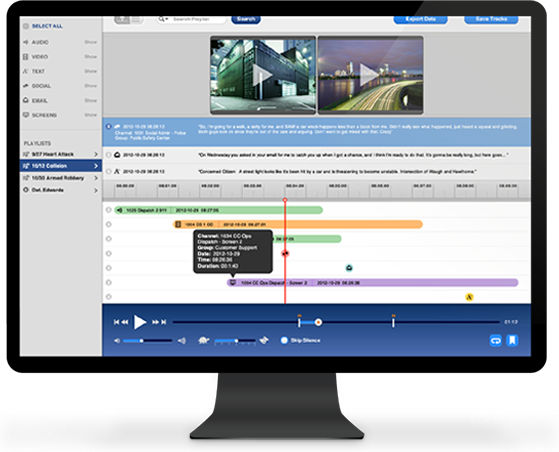Click the volume mute speaker icon
Viewport: 559px width, 452px height.
tap(117, 341)
